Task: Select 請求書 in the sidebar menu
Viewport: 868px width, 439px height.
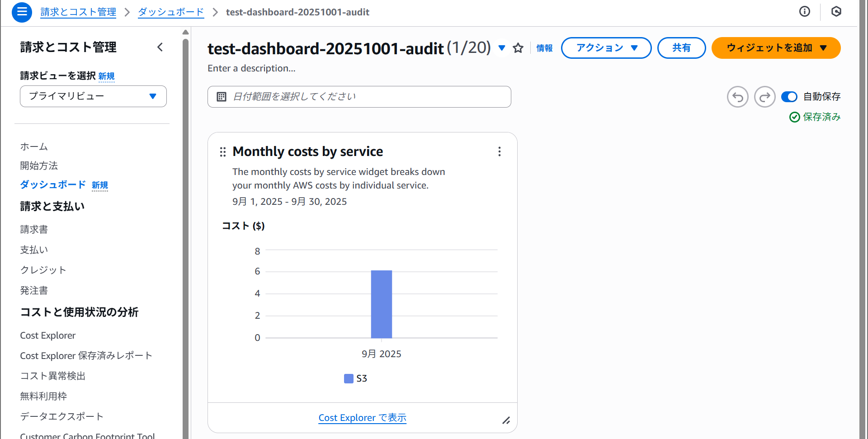Action: tap(34, 230)
